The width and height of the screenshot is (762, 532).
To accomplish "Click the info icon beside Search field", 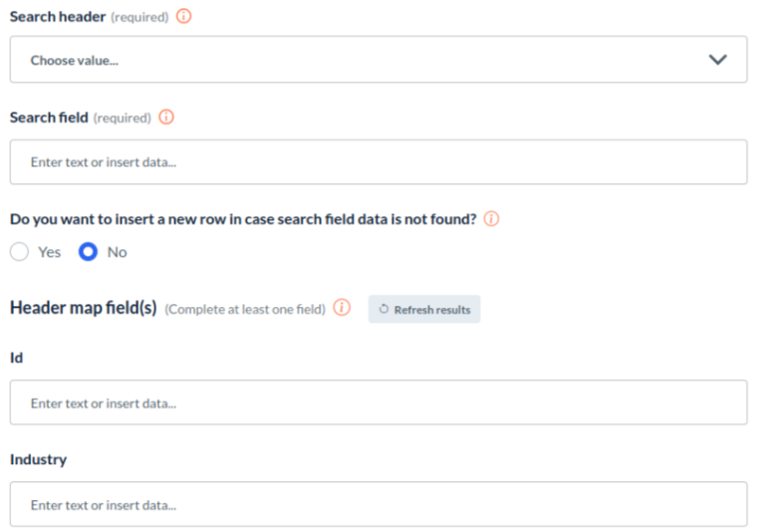I will pyautogui.click(x=166, y=118).
